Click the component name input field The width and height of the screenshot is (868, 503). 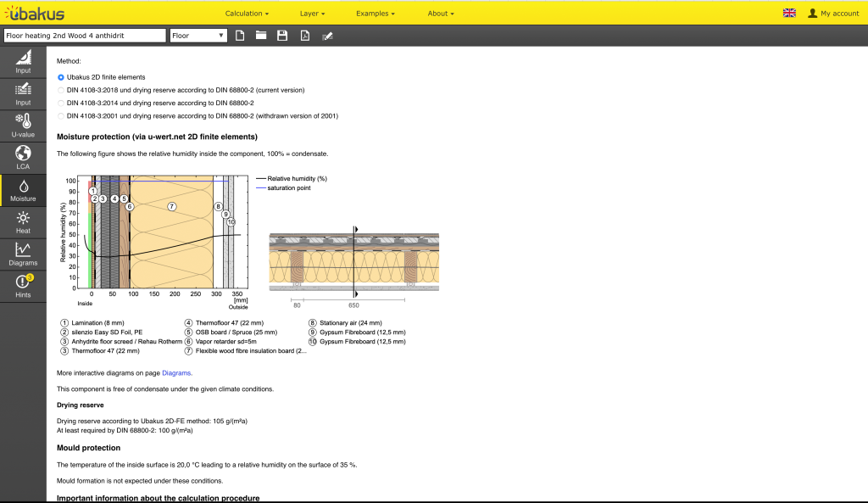[x=84, y=36]
